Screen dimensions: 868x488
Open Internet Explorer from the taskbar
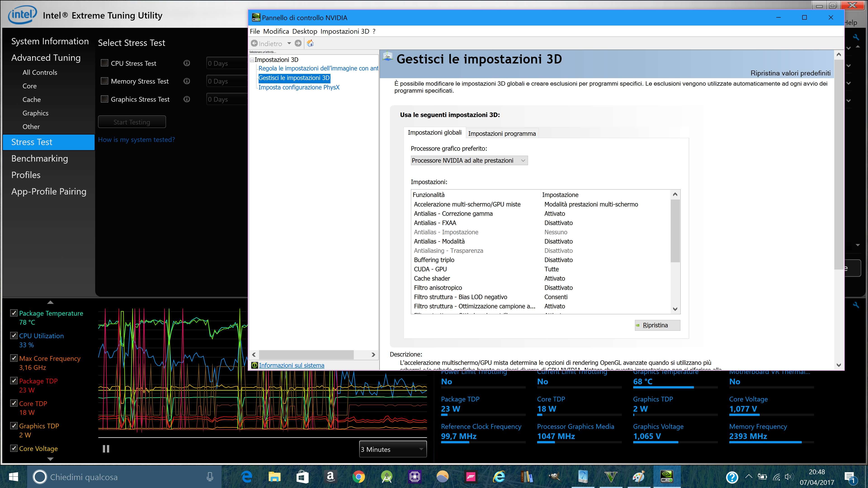click(499, 477)
